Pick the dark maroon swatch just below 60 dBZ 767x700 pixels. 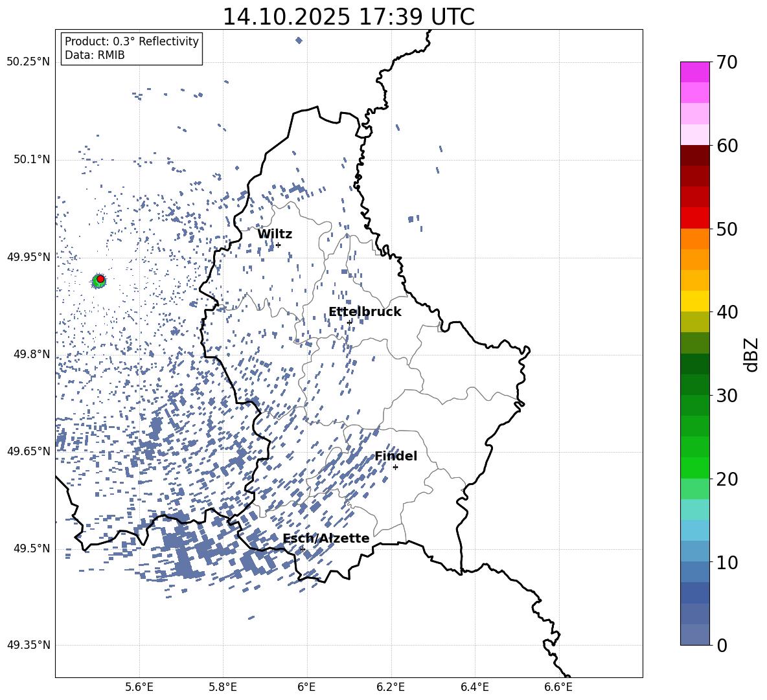click(694, 155)
